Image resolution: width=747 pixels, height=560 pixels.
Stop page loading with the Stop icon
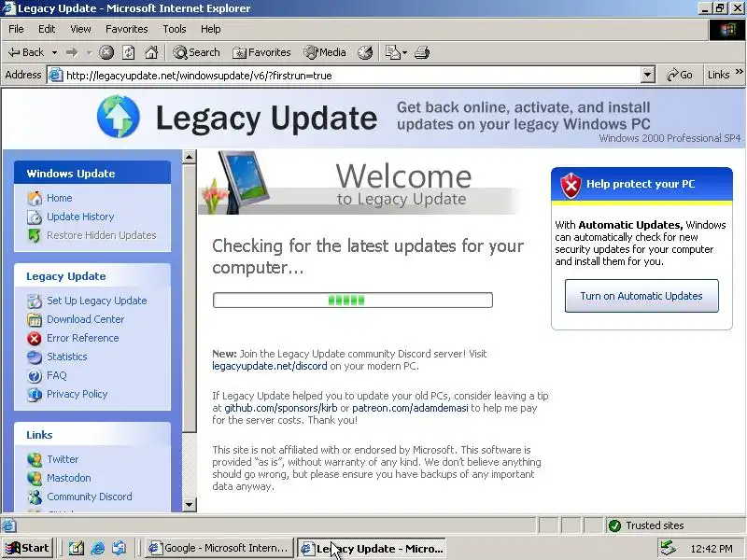click(x=106, y=52)
